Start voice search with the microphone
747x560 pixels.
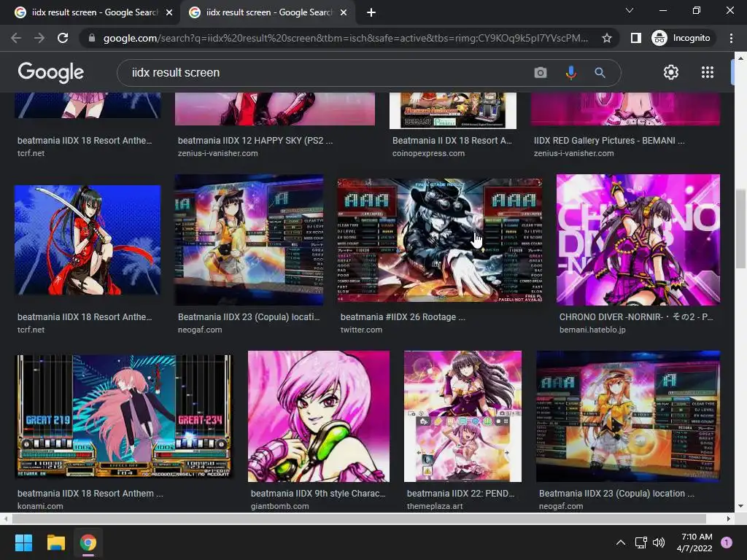coord(570,72)
